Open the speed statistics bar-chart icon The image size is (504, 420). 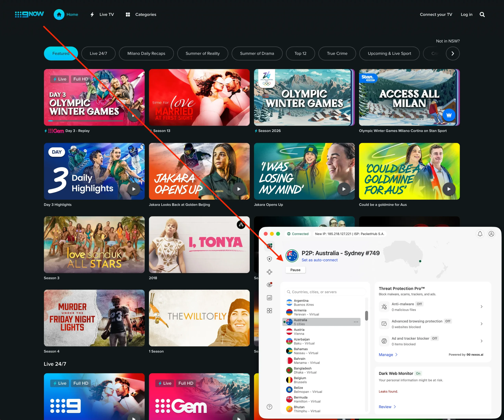tap(270, 298)
